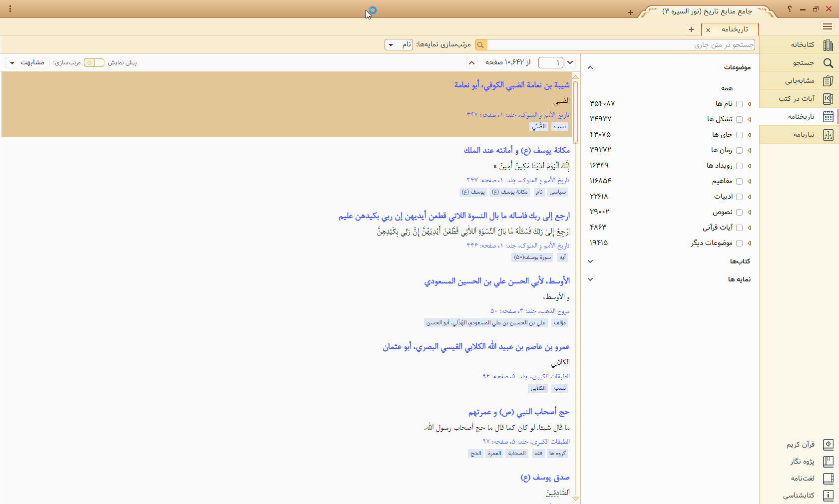Check the زمان ها checkbox
The height and width of the screenshot is (504, 839).
click(x=739, y=150)
